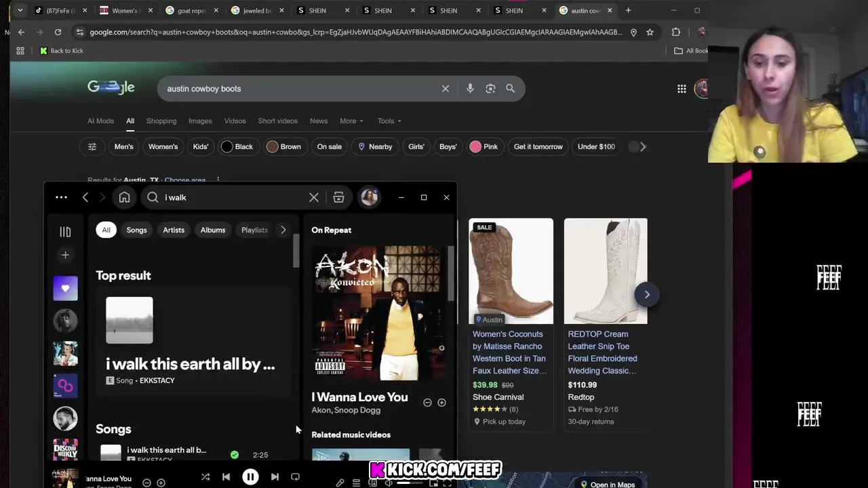This screenshot has width=868, height=488.
Task: Open Discover Weekly playlist
Action: tap(65, 449)
